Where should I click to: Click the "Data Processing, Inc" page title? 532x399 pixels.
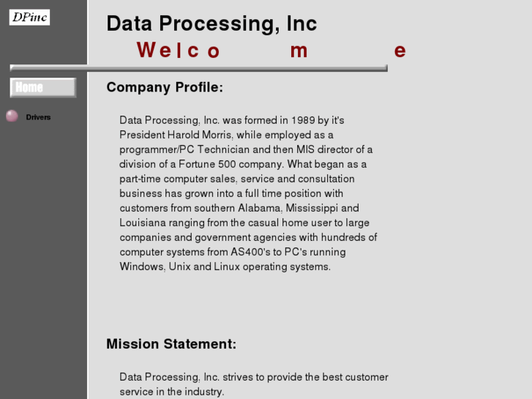click(x=211, y=23)
